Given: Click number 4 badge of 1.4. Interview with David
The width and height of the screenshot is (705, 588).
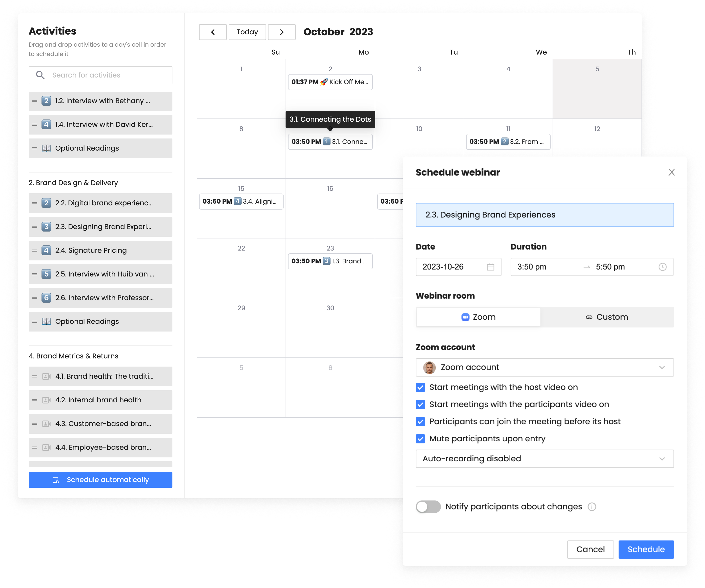Looking at the screenshot, I should 46,124.
